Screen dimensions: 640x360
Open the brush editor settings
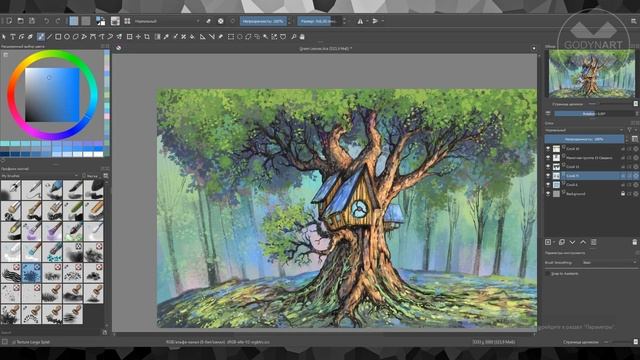pos(115,21)
